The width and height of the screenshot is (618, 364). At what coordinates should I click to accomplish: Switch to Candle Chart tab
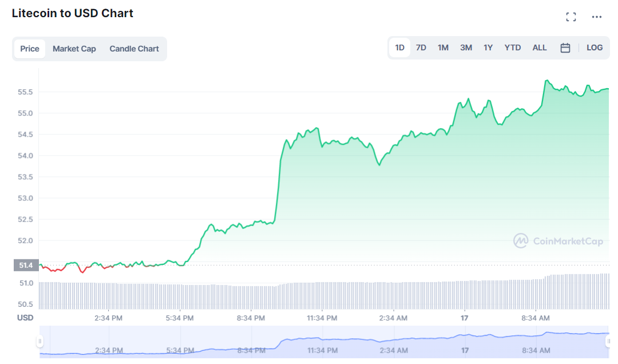(x=134, y=49)
